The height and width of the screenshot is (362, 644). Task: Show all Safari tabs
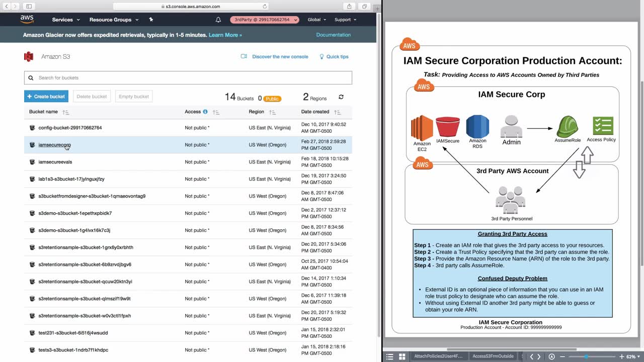364,7
